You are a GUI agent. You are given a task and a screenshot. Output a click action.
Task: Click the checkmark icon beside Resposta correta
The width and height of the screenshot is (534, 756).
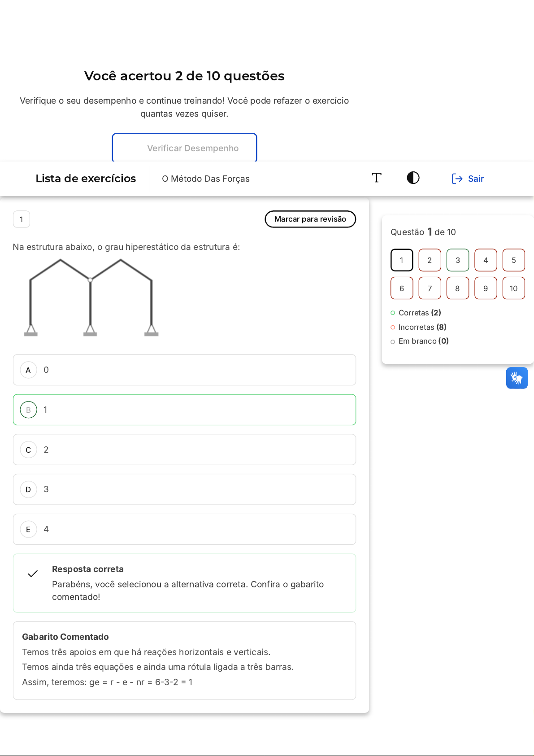click(33, 573)
